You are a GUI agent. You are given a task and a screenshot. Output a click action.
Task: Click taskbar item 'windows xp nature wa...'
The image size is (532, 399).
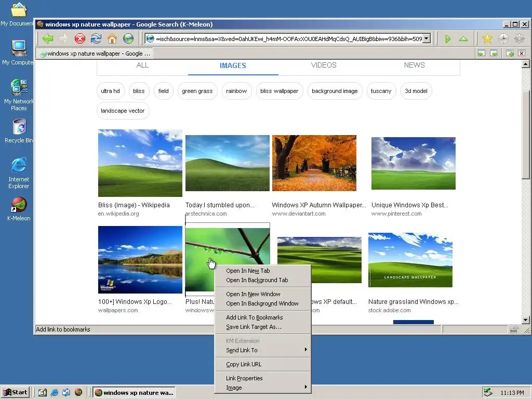pos(134,393)
